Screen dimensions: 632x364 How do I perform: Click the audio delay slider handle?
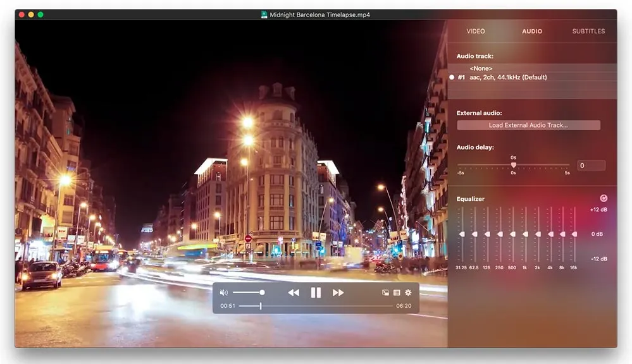[514, 164]
